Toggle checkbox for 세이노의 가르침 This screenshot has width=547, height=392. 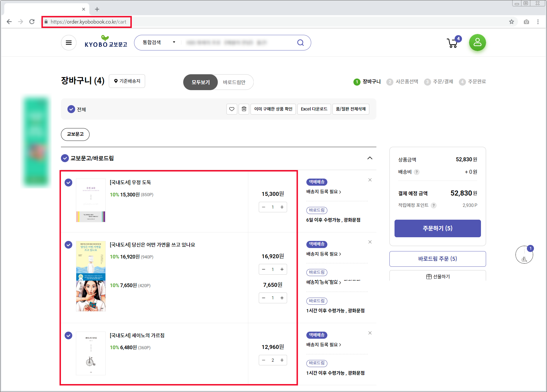(68, 336)
